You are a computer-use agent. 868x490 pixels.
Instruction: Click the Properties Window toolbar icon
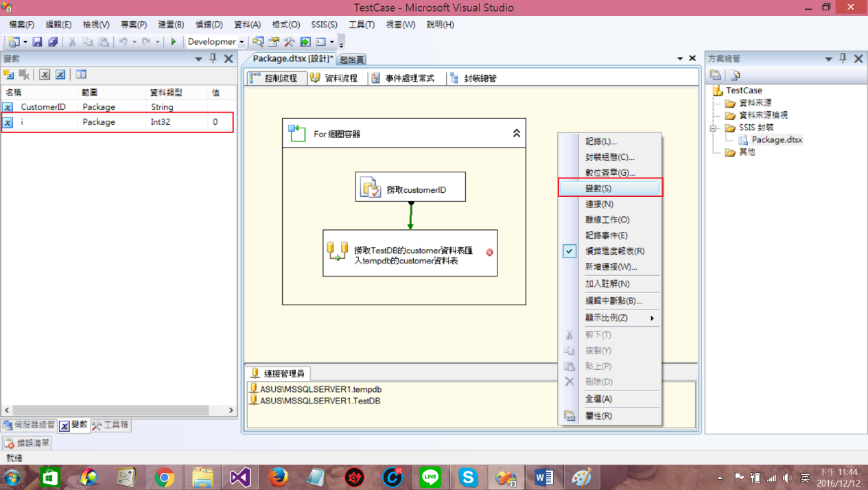(274, 42)
